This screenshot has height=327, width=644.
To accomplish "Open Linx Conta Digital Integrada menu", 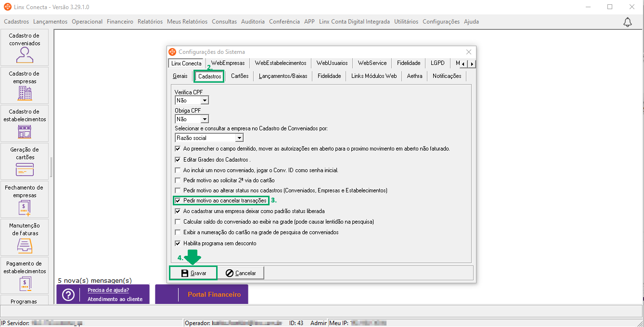I will coord(354,22).
